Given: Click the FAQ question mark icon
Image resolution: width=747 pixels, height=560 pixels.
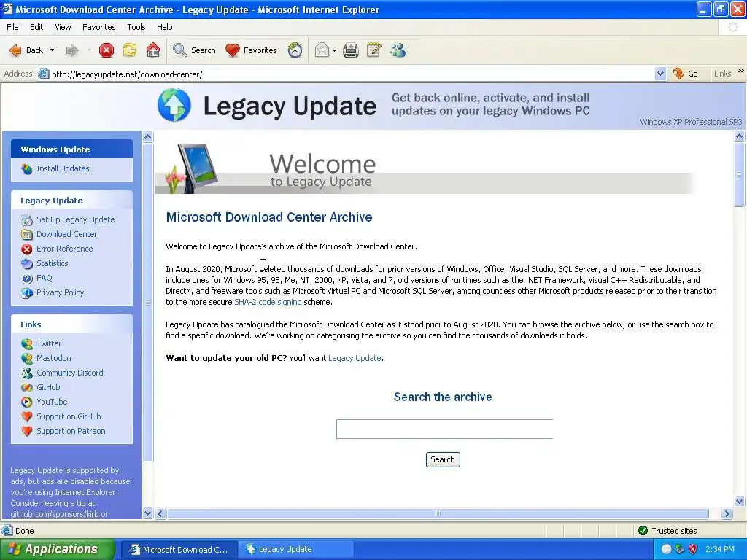Looking at the screenshot, I should click(27, 278).
